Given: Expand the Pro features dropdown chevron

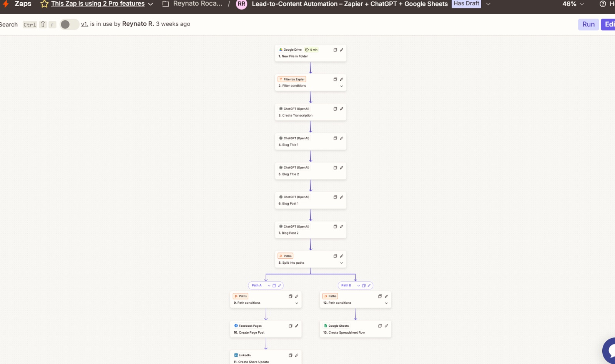Looking at the screenshot, I should tap(151, 4).
